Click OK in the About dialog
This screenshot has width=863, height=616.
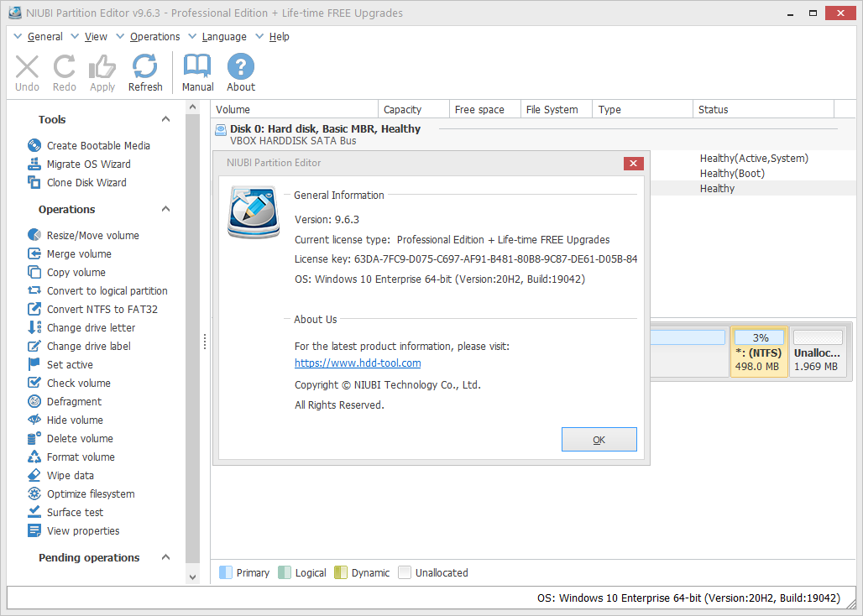tap(599, 440)
